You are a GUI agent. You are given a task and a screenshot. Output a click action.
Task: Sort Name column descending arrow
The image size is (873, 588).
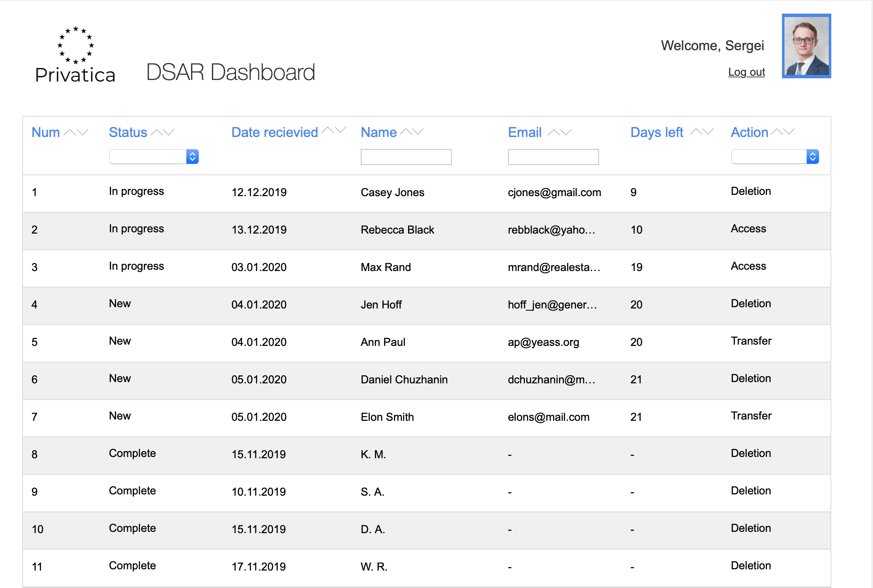418,132
